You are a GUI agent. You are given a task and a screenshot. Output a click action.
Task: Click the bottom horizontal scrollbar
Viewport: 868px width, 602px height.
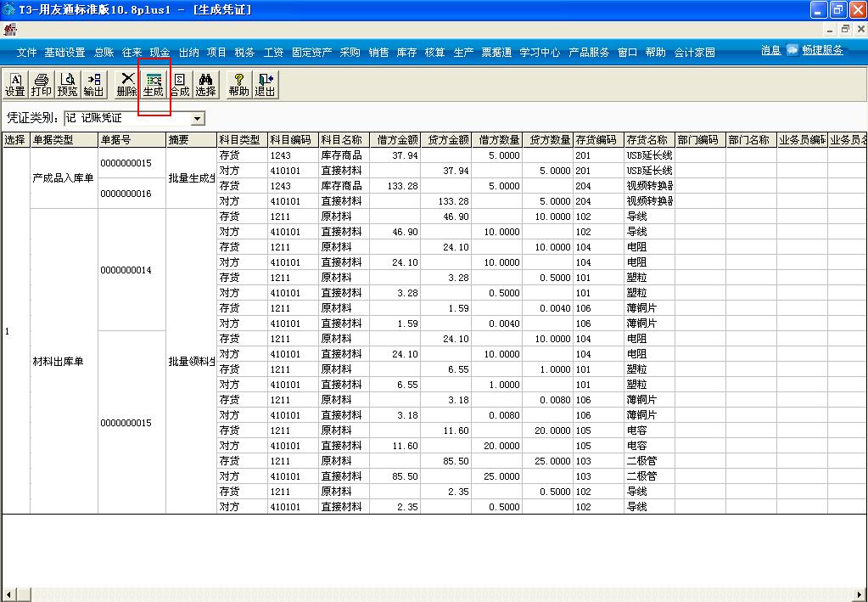[x=424, y=594]
